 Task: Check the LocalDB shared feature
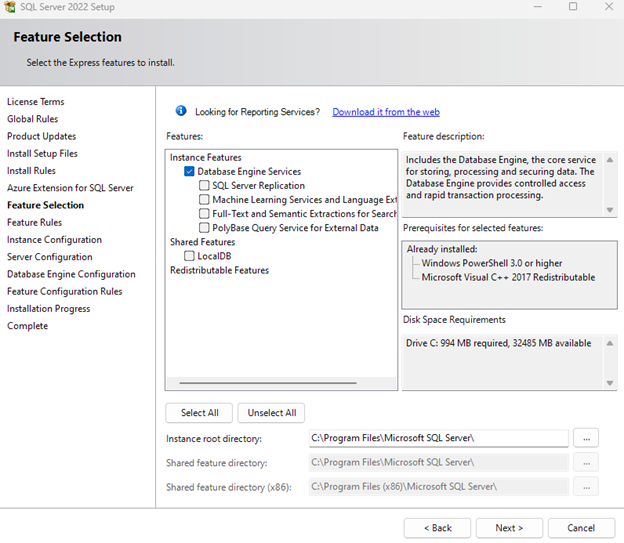[189, 256]
